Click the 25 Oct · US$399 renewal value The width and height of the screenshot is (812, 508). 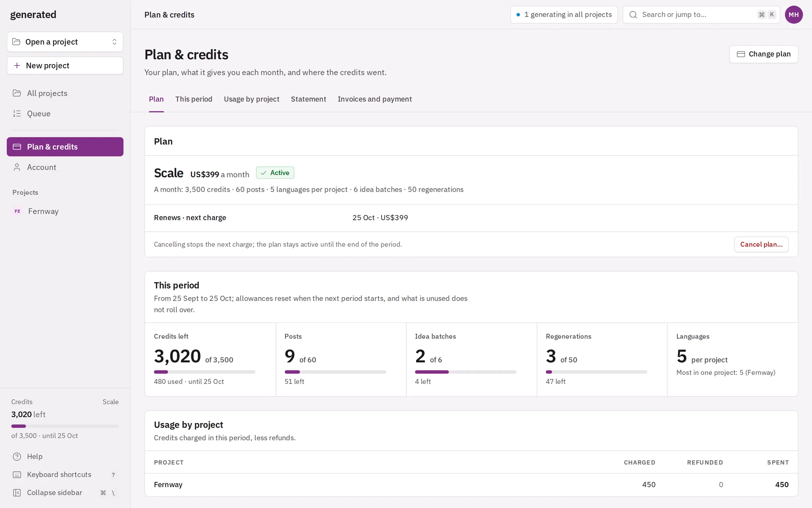click(380, 218)
